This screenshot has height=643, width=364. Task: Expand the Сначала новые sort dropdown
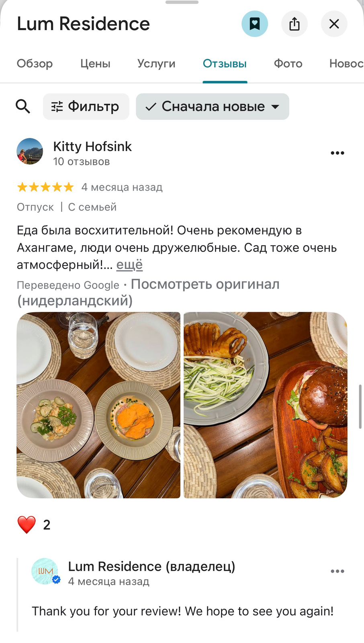tap(213, 106)
